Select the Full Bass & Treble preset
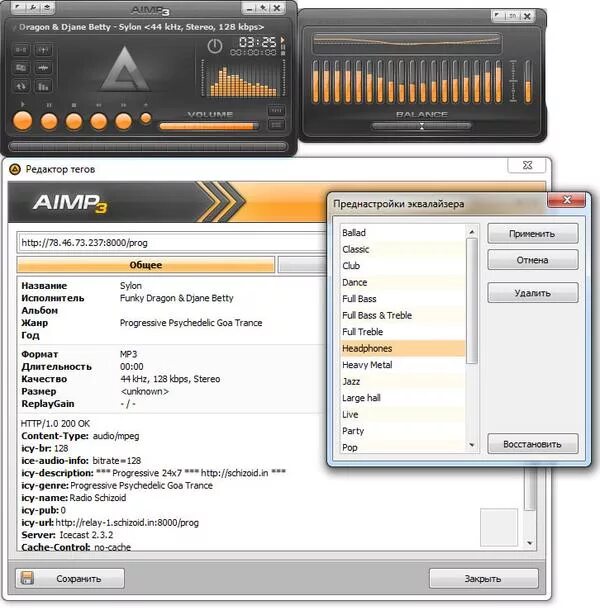The width and height of the screenshot is (600, 610). 403,315
